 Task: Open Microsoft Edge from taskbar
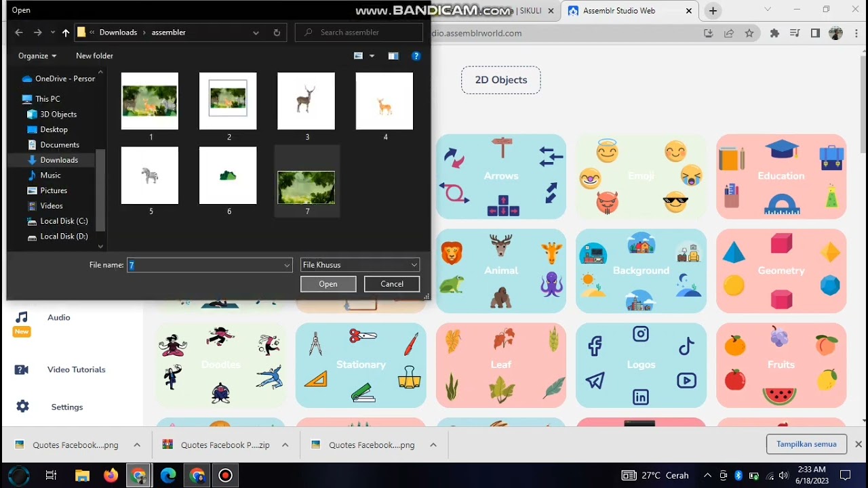point(168,475)
